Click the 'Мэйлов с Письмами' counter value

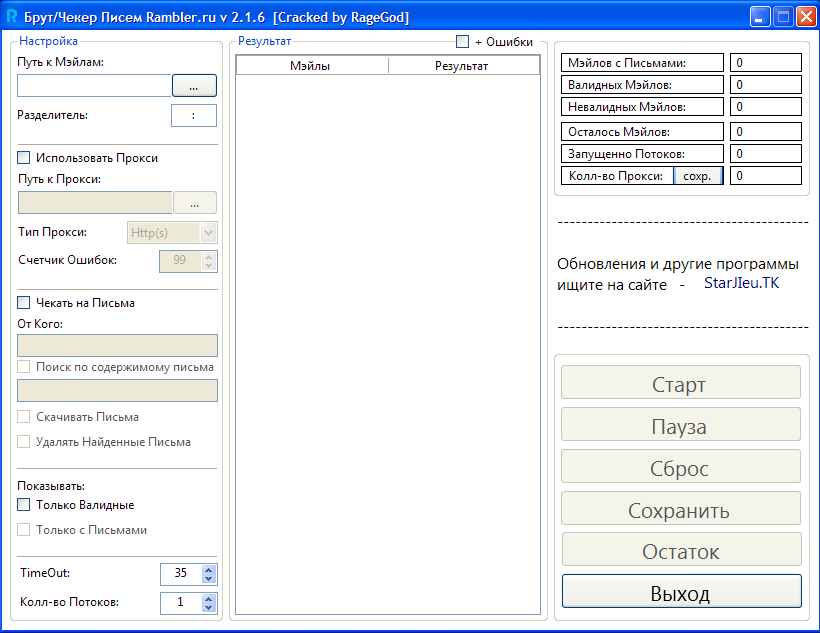766,63
